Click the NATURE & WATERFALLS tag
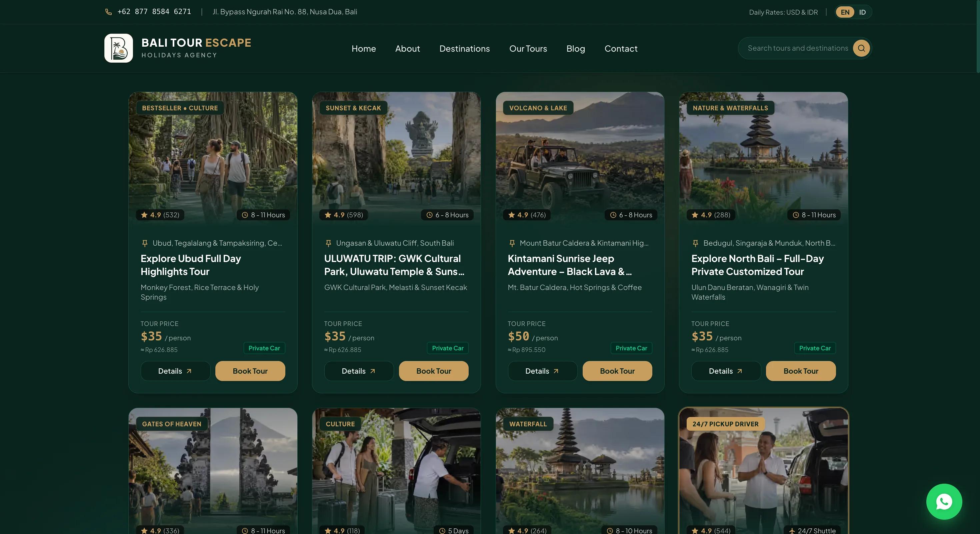980x534 pixels. pyautogui.click(x=730, y=108)
